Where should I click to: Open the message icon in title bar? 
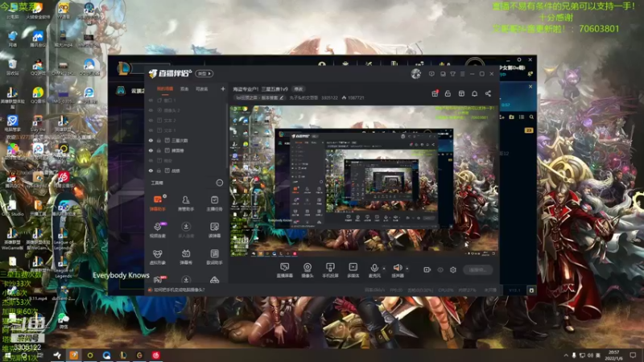pyautogui.click(x=431, y=74)
